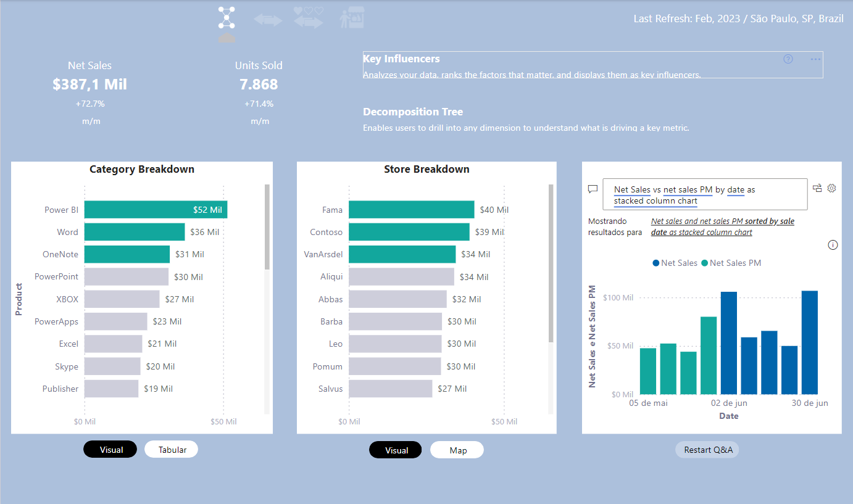Select the Skype category bar
The width and height of the screenshot is (853, 504).
112,366
